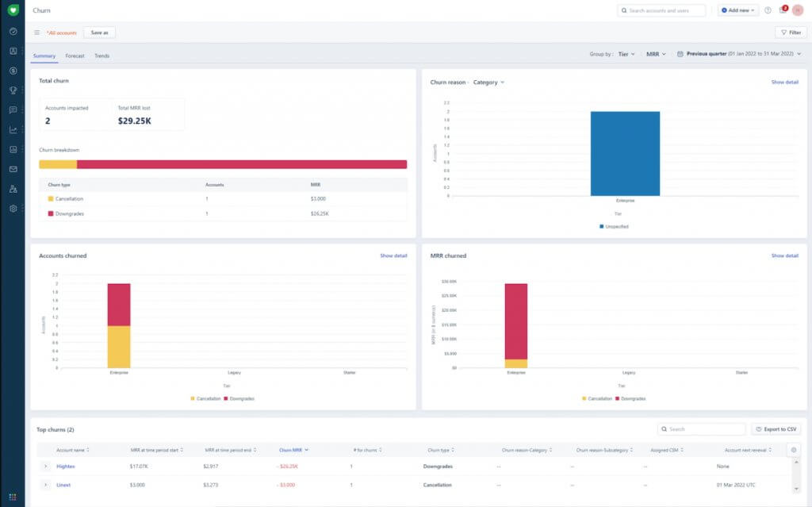
Task: Click the team people icon in sidebar
Action: click(11, 189)
